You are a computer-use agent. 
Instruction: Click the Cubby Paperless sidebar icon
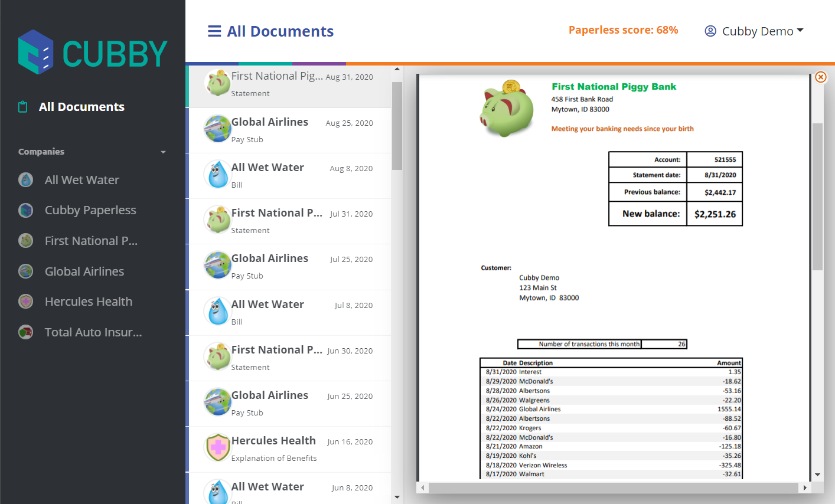coord(25,210)
